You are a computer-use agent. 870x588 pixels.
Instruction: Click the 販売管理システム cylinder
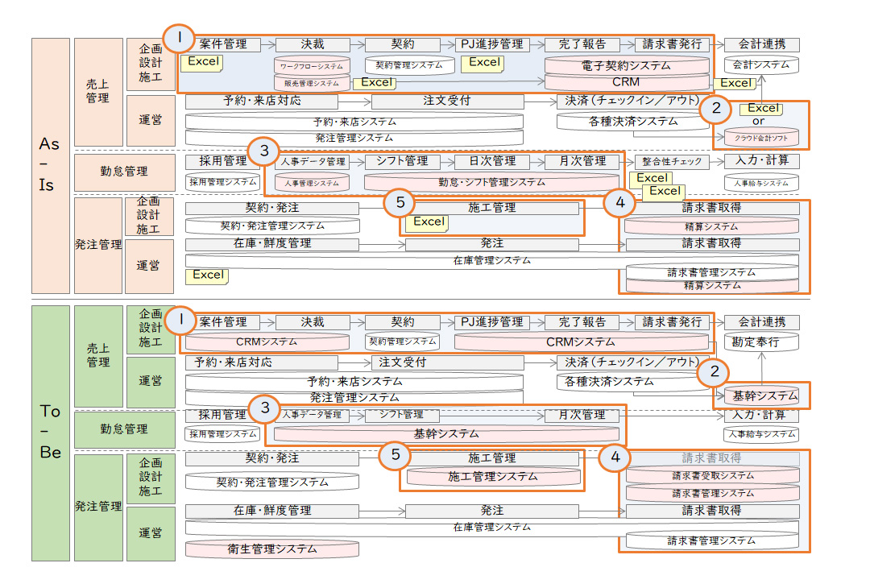pyautogui.click(x=312, y=83)
